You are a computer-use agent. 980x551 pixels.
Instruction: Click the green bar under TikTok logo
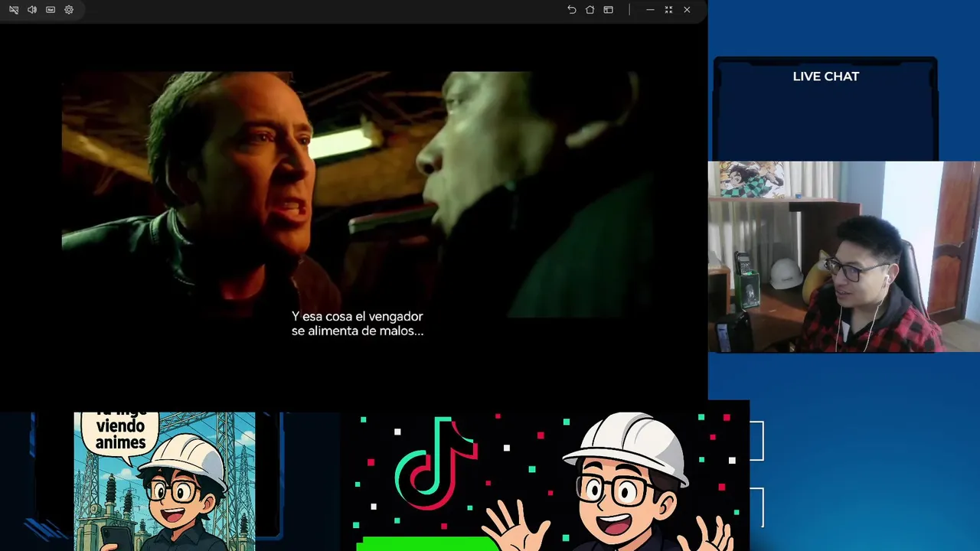(427, 544)
